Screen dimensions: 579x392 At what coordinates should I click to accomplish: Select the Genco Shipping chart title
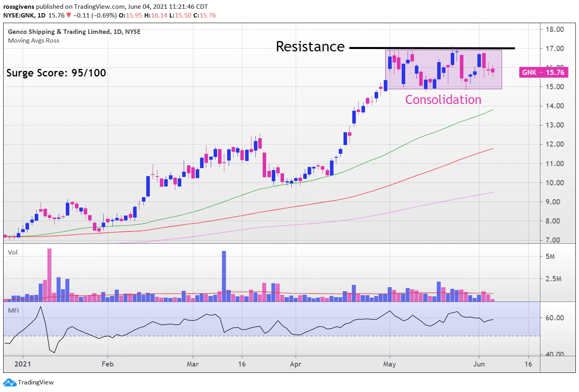click(x=74, y=31)
